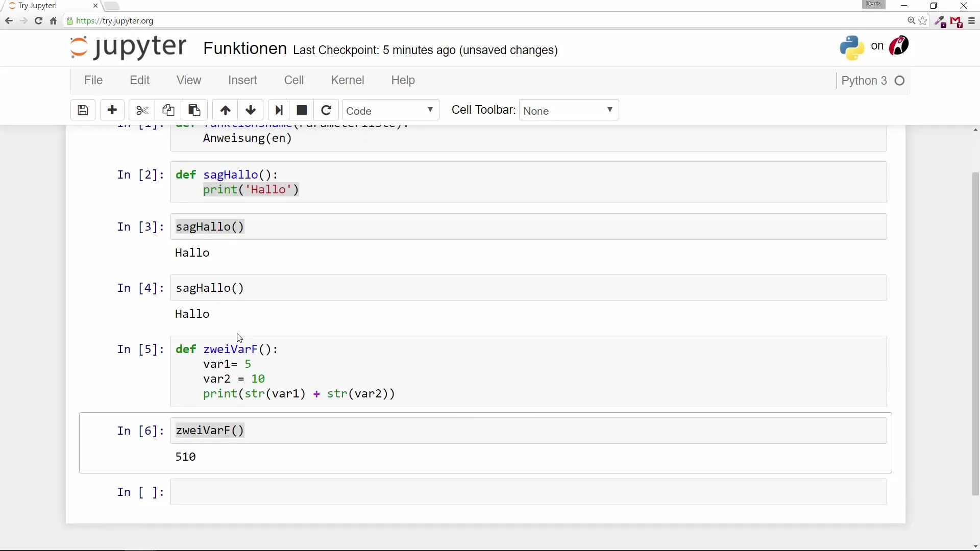Click into the empty In [ ] cell
This screenshot has height=551, width=980.
[x=528, y=492]
